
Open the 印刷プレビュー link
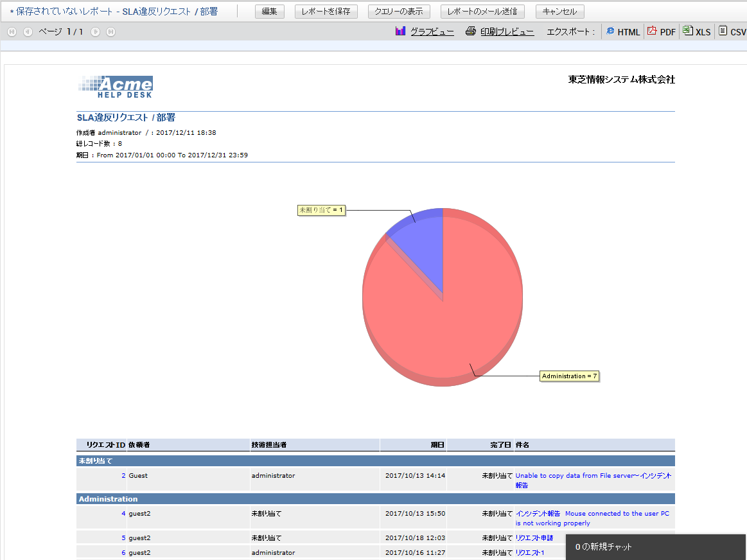click(x=507, y=32)
